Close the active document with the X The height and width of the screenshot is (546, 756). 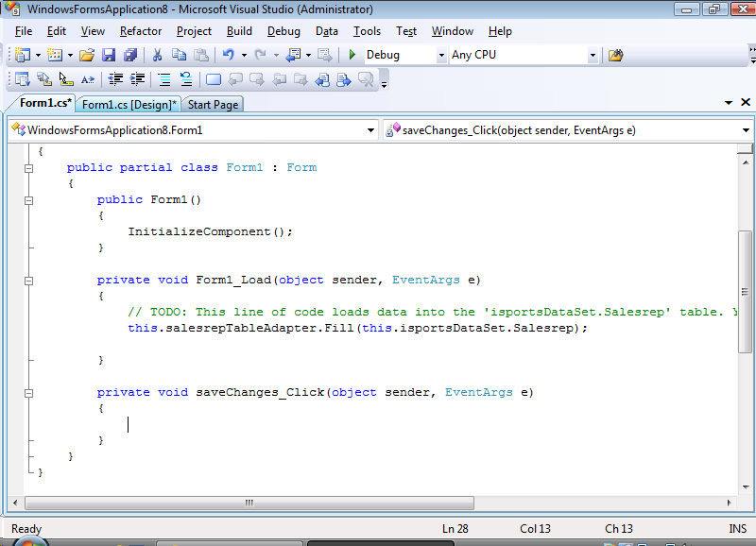[x=746, y=102]
